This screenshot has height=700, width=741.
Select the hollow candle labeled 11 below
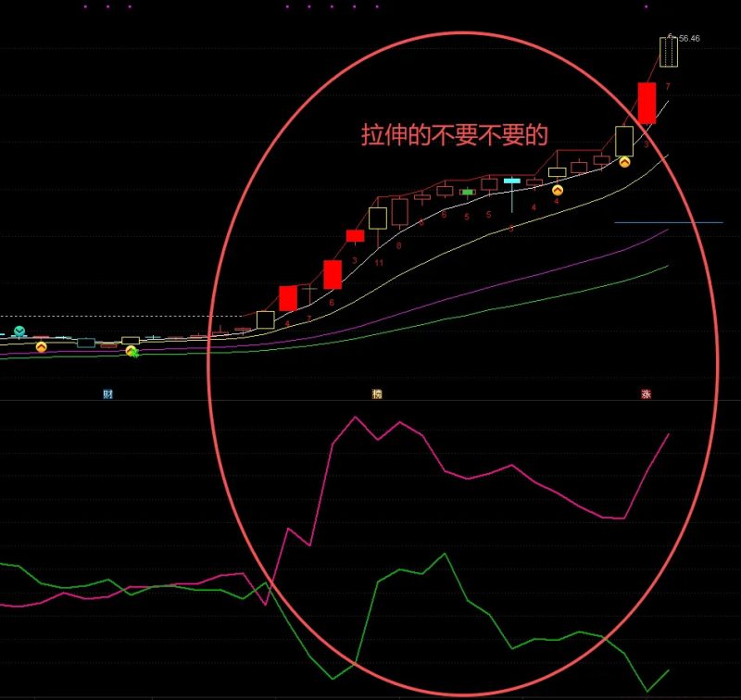(378, 218)
